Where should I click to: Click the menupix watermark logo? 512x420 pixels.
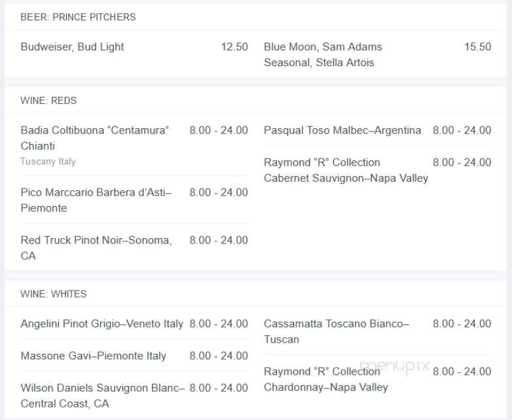pos(394,366)
